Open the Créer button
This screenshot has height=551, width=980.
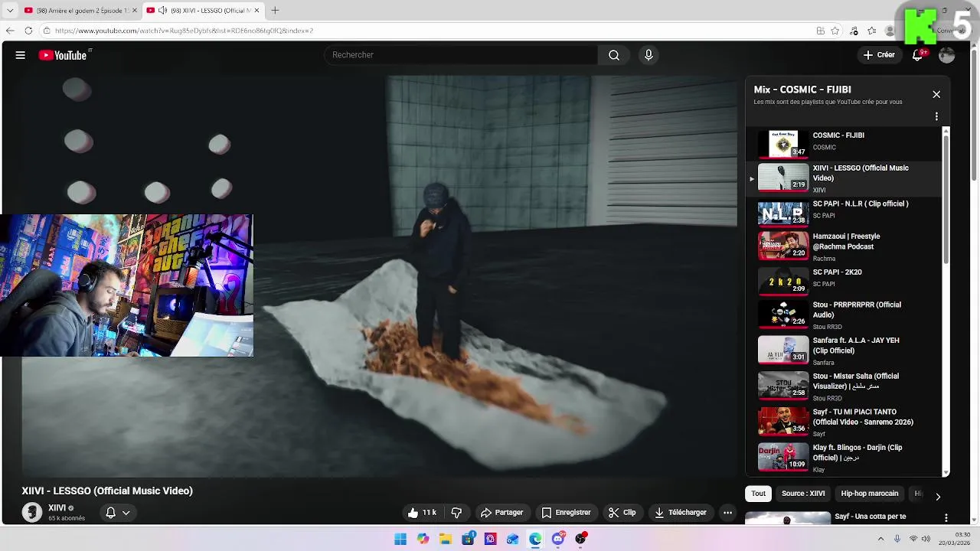[x=879, y=55]
